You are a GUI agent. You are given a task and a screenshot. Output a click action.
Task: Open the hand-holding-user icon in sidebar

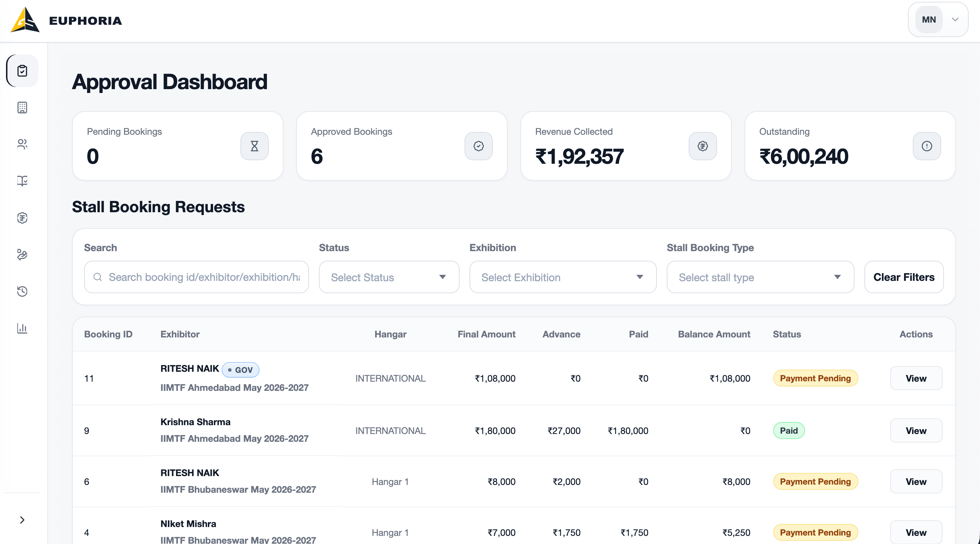click(x=22, y=255)
